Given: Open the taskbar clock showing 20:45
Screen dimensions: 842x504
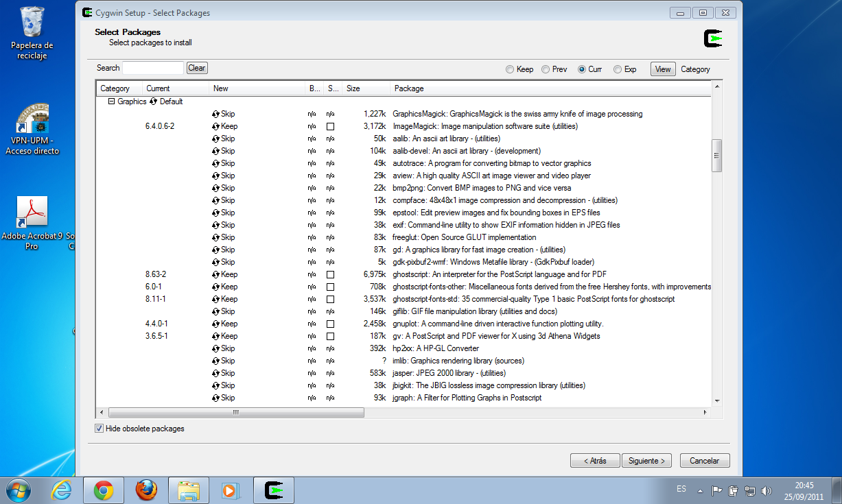Looking at the screenshot, I should pos(804,490).
